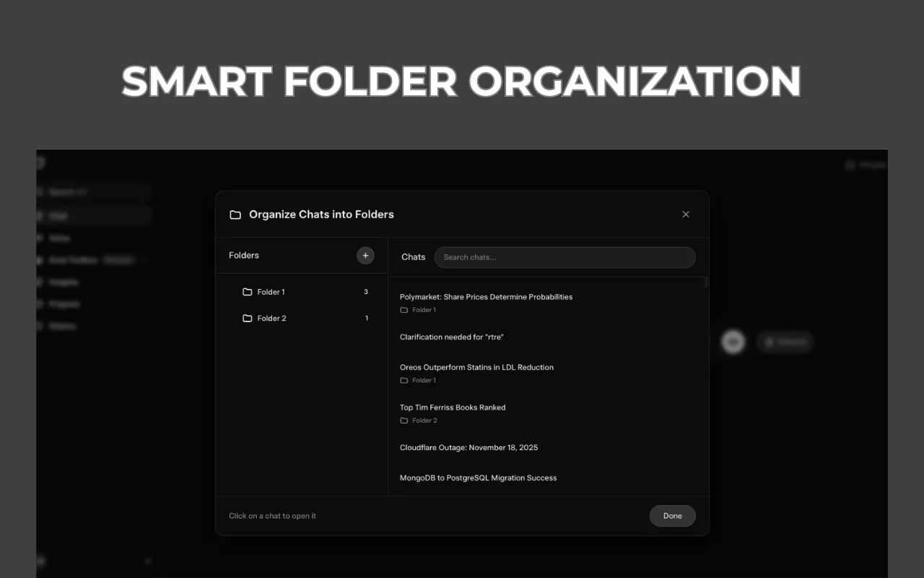Open Clarification needed for "rtre" chat
The image size is (924, 578).
tap(451, 337)
